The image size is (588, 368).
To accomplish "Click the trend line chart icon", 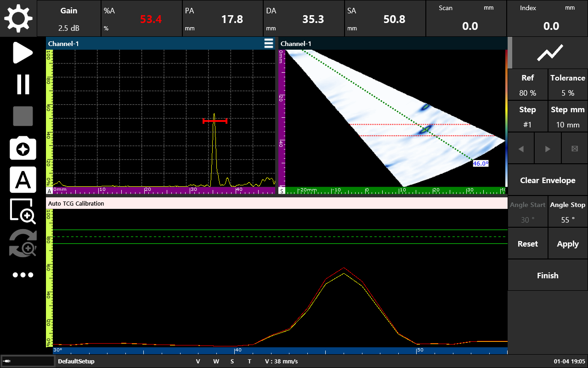I will pyautogui.click(x=550, y=53).
